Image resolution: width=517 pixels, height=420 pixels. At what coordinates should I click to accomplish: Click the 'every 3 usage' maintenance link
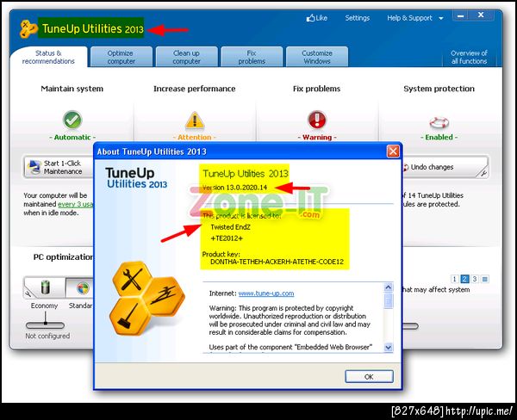point(76,204)
